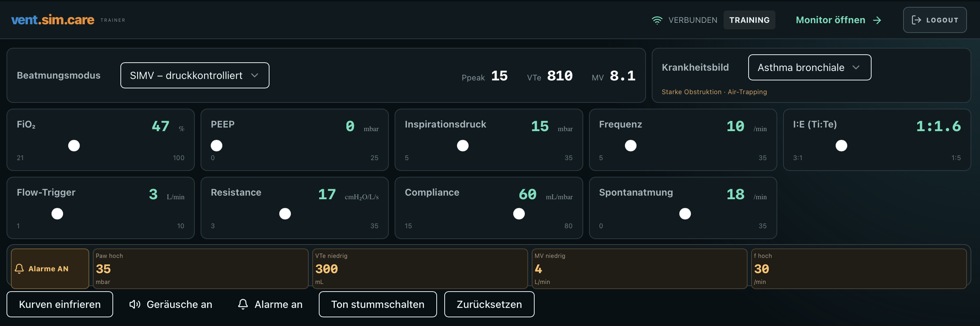Click the 'Starke Obstruktion · Air-Trapping' text
Image resolution: width=980 pixels, height=326 pixels.
pyautogui.click(x=714, y=92)
